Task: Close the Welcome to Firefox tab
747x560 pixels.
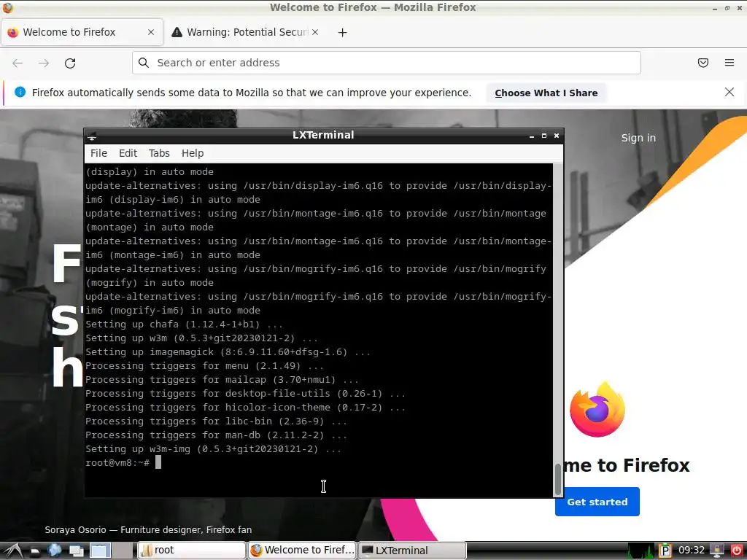Action: tap(151, 32)
